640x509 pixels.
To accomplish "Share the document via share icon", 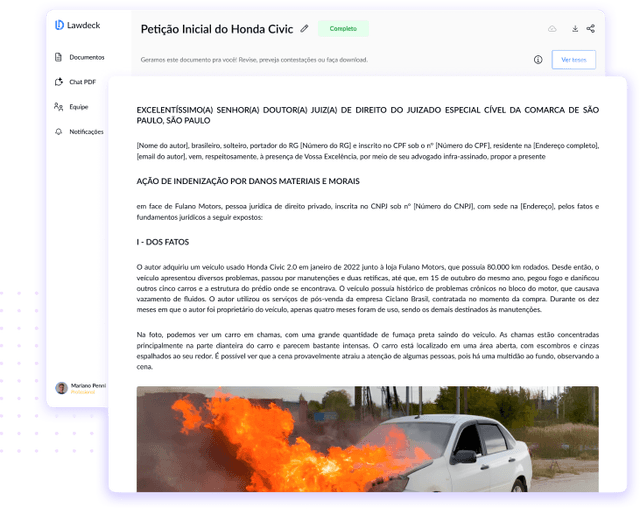I will [591, 29].
